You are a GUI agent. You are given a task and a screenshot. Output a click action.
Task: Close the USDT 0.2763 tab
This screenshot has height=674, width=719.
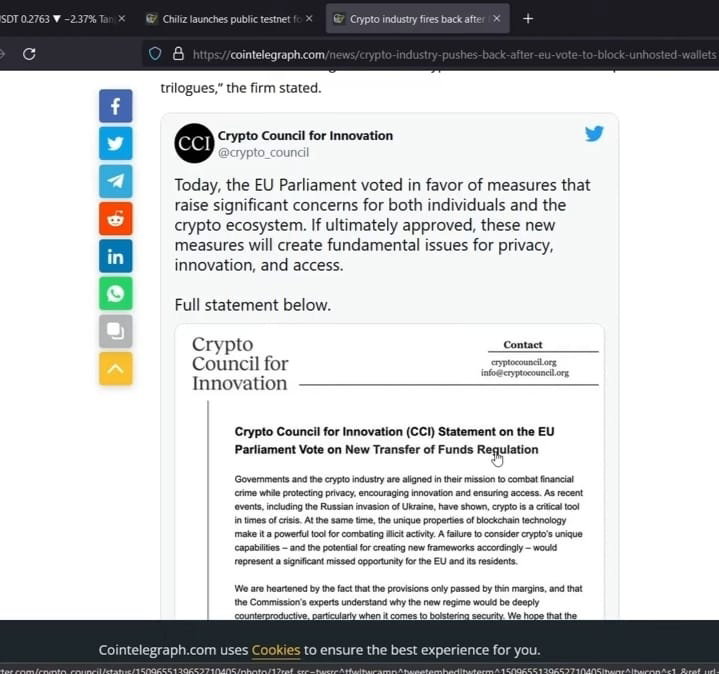pyautogui.click(x=122, y=18)
